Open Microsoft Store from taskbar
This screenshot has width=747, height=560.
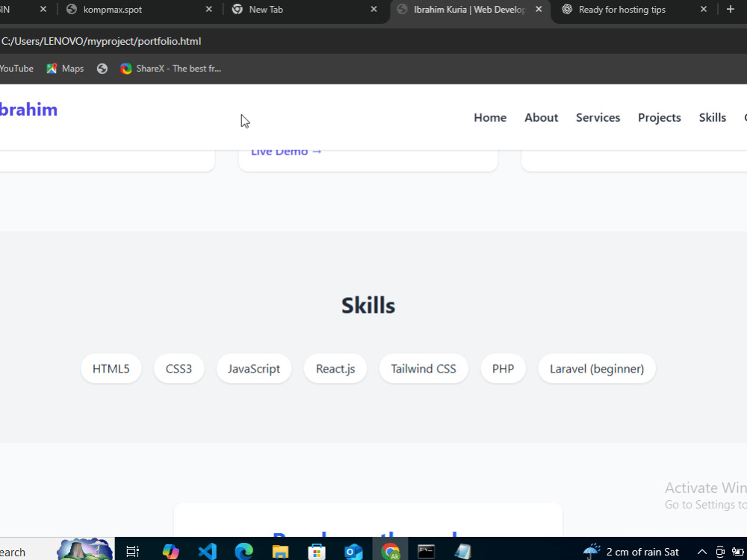click(x=316, y=552)
